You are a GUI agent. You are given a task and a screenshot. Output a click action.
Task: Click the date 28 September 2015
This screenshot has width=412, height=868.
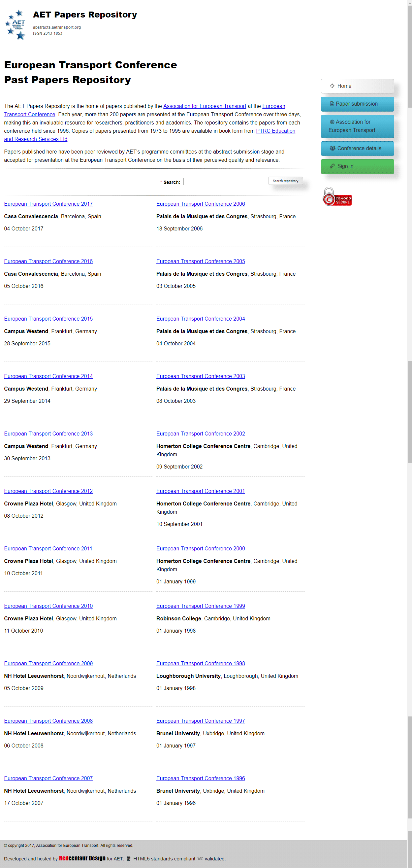27,344
